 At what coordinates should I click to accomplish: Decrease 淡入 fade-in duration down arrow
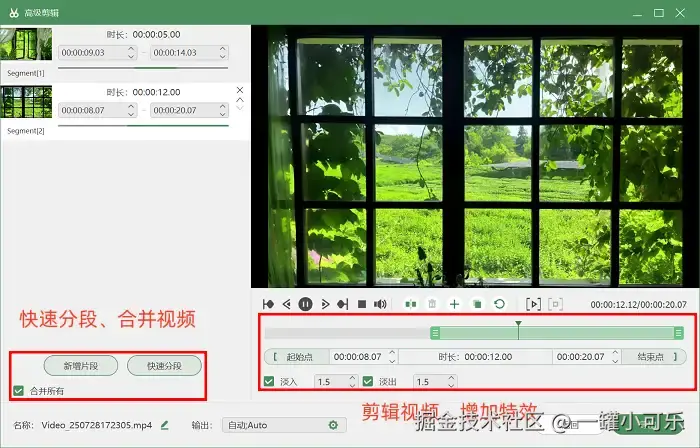click(353, 386)
